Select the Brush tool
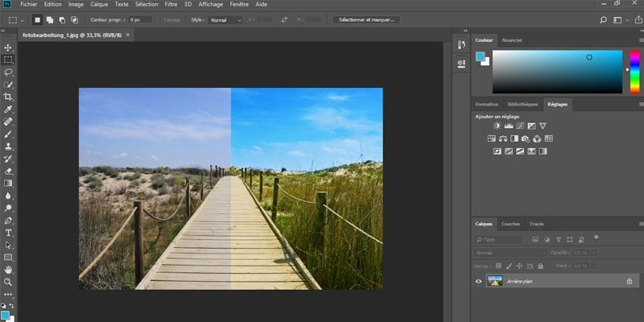This screenshot has width=644, height=322. point(8,134)
